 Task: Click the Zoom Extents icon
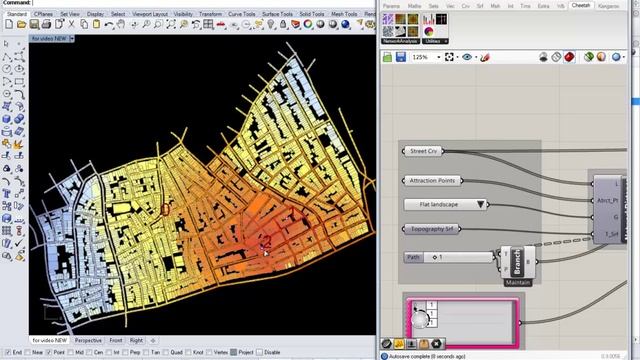(x=171, y=24)
